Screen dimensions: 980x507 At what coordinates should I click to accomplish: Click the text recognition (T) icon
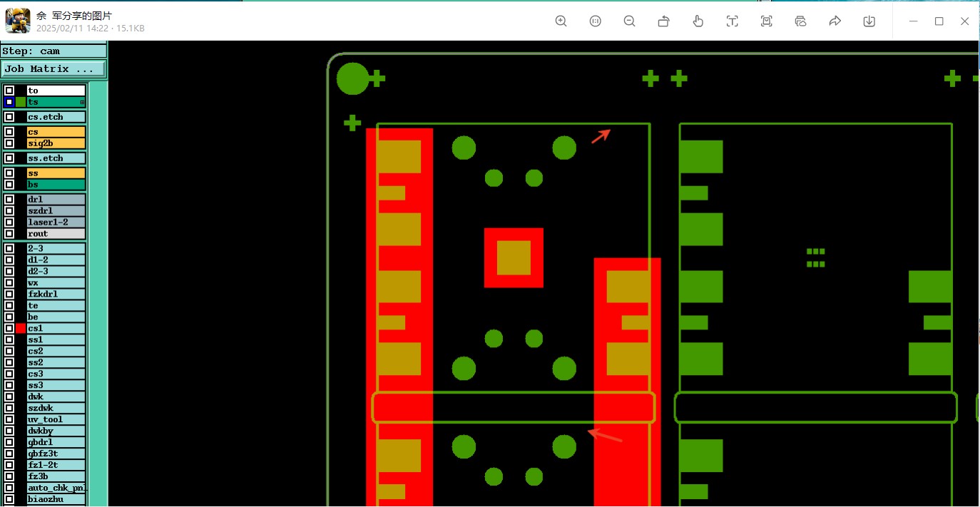tap(733, 21)
